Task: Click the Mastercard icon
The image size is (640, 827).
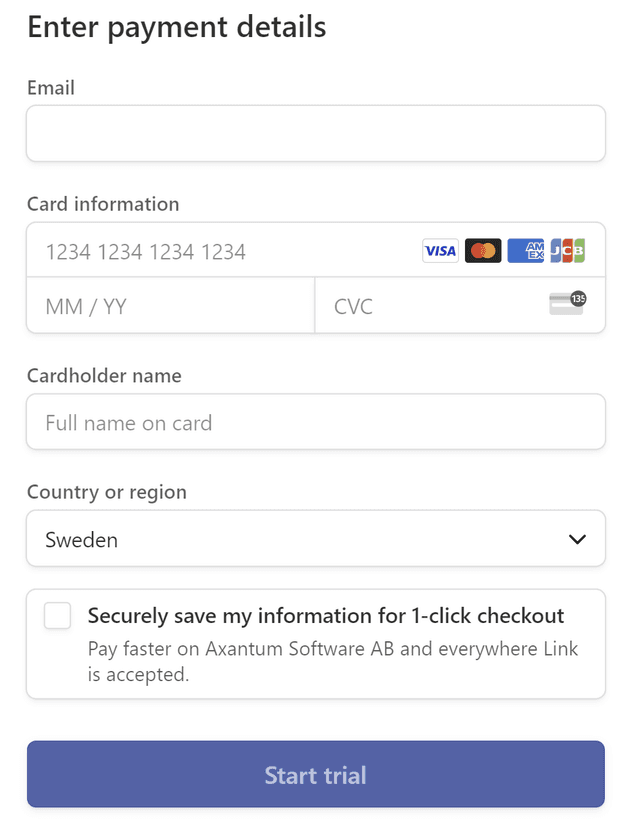Action: 483,250
